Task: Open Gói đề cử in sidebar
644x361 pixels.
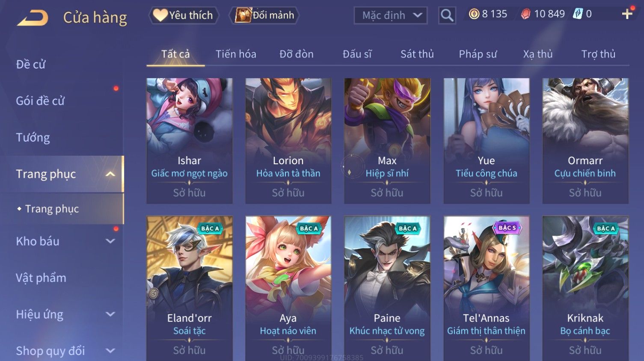Action: (x=40, y=101)
